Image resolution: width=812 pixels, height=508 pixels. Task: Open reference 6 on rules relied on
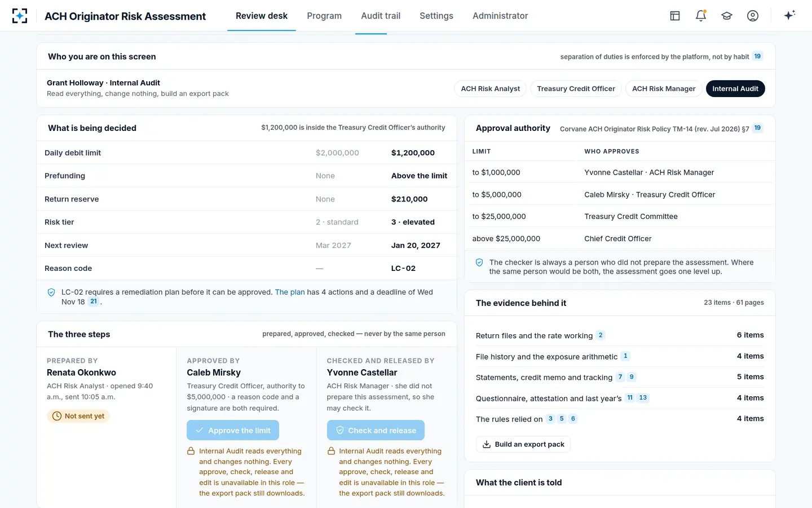click(573, 419)
